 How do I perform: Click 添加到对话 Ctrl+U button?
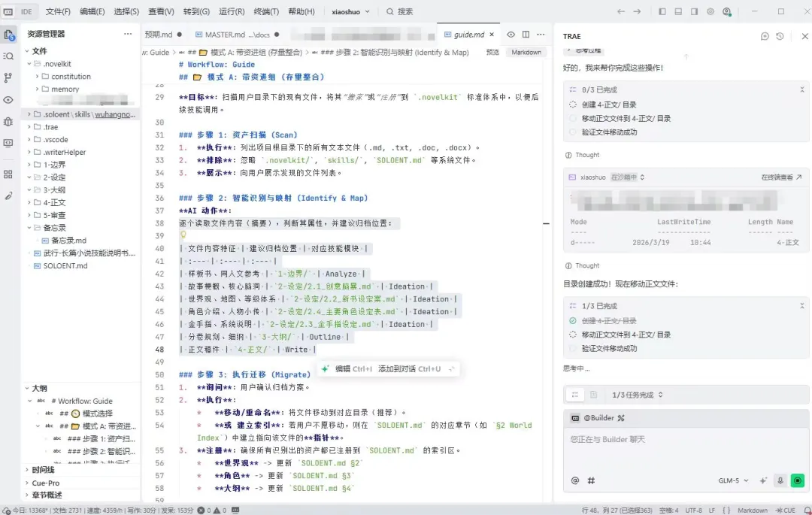tap(409, 369)
